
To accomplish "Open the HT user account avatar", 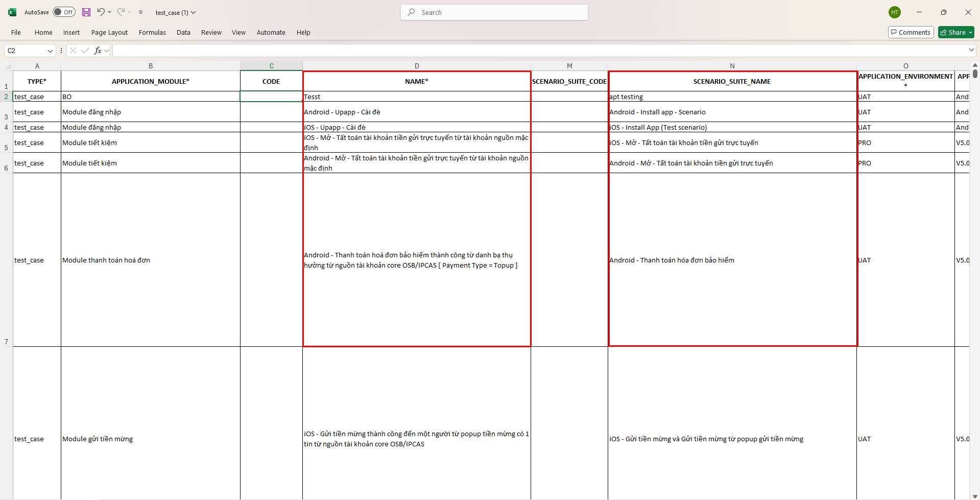I will pos(894,12).
